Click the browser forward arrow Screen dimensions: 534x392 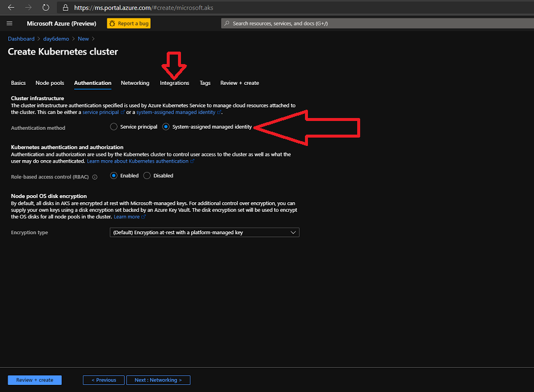click(28, 8)
